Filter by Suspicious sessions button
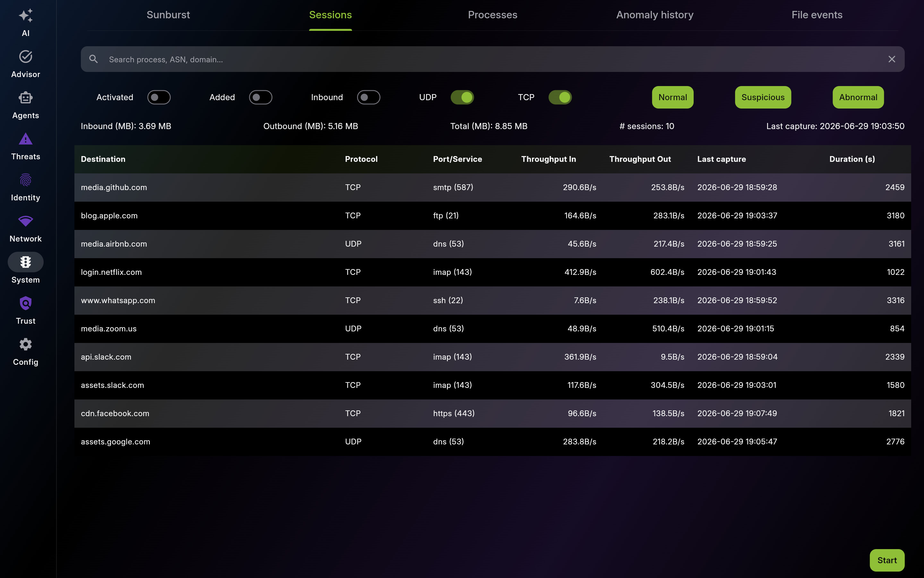Screen dimensions: 924x578 (x=763, y=98)
